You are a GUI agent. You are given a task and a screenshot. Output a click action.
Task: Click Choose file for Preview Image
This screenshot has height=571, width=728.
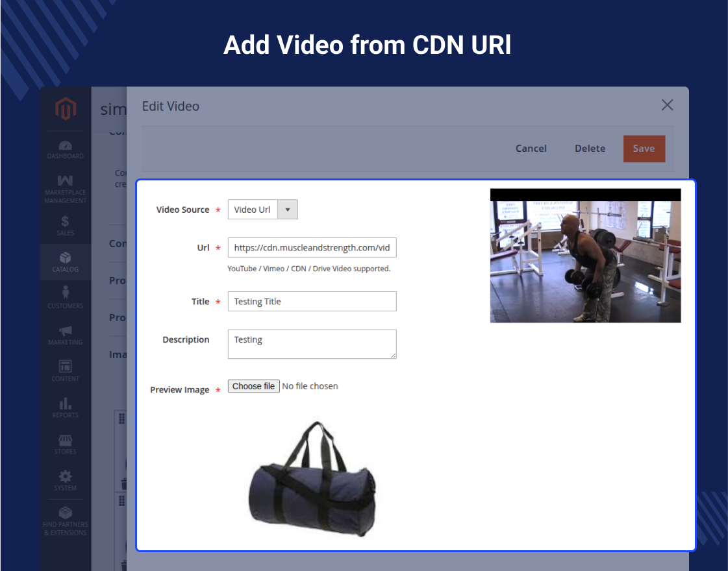coord(253,386)
